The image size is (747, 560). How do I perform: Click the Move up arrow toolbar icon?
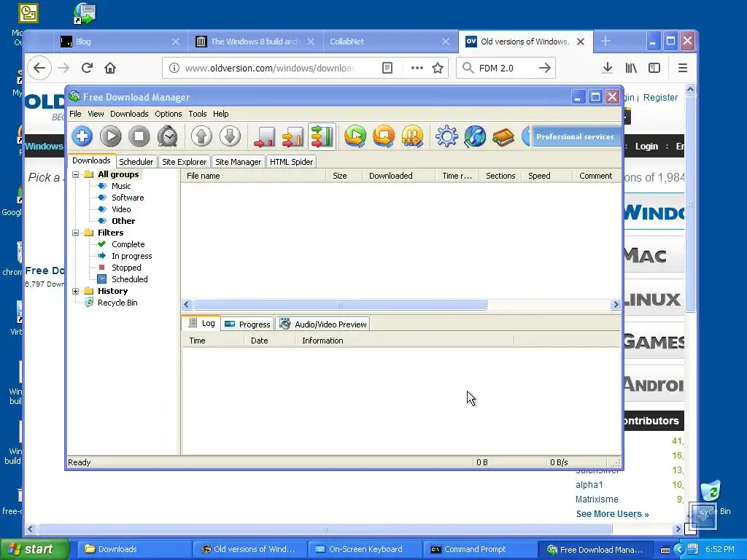pyautogui.click(x=201, y=136)
